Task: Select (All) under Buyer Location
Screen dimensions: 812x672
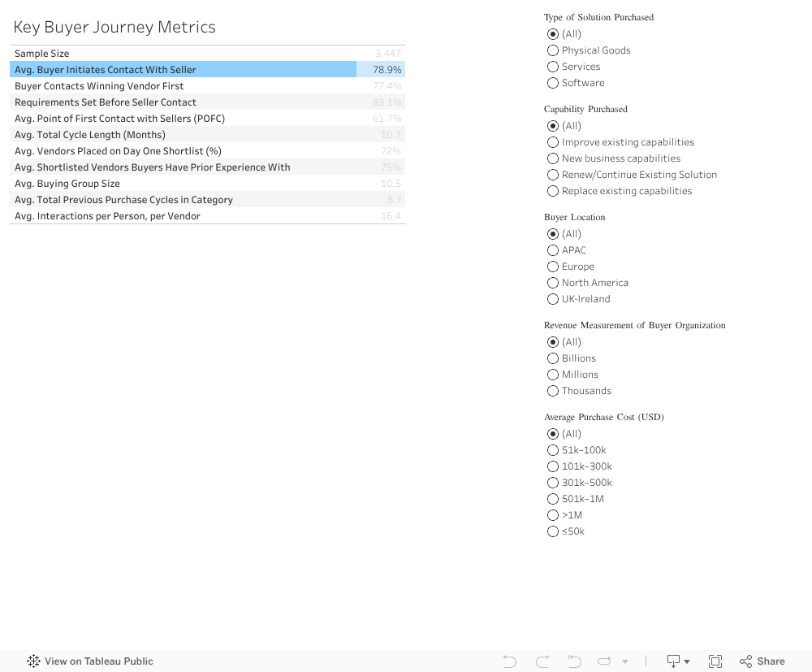Action: (x=552, y=234)
